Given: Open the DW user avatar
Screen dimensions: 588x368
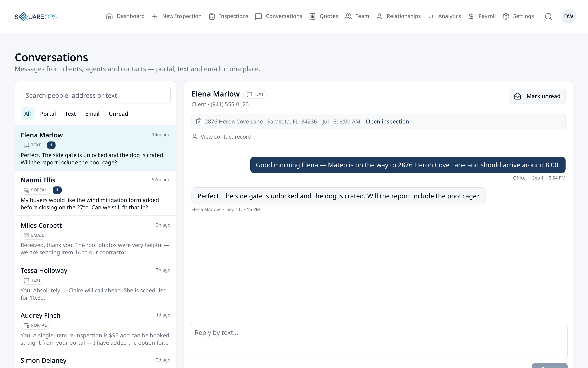Looking at the screenshot, I should pos(569,16).
